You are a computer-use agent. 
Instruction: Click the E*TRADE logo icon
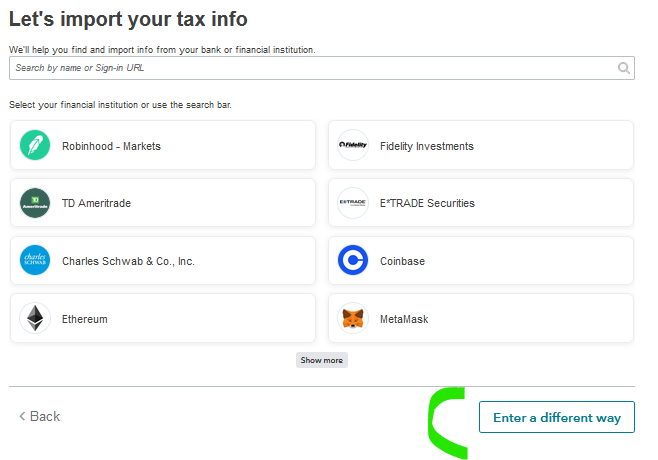click(353, 203)
